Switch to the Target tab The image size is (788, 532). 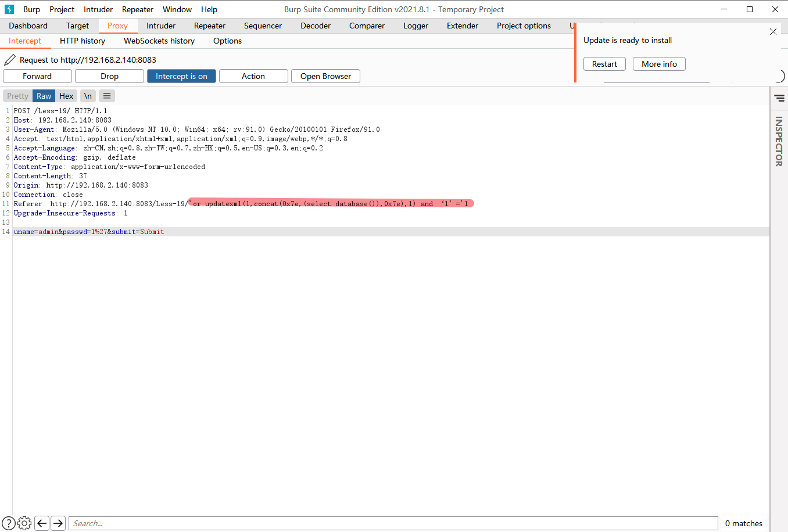pyautogui.click(x=77, y=26)
